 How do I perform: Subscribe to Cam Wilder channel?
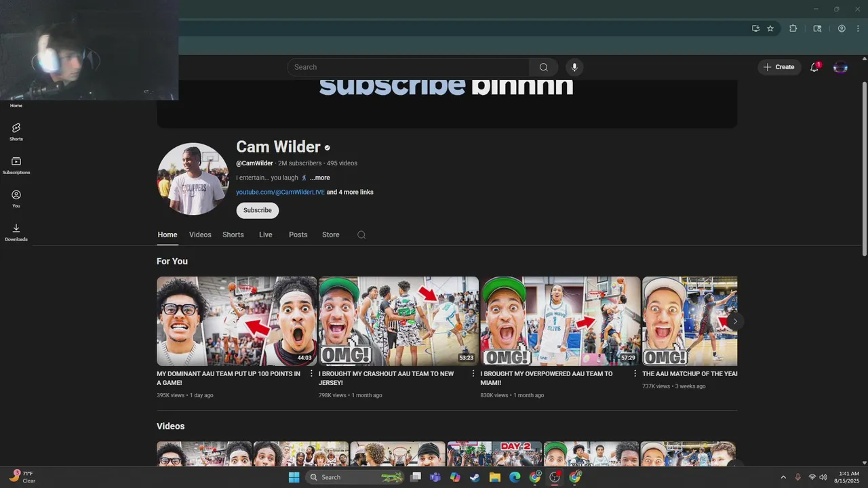258,210
